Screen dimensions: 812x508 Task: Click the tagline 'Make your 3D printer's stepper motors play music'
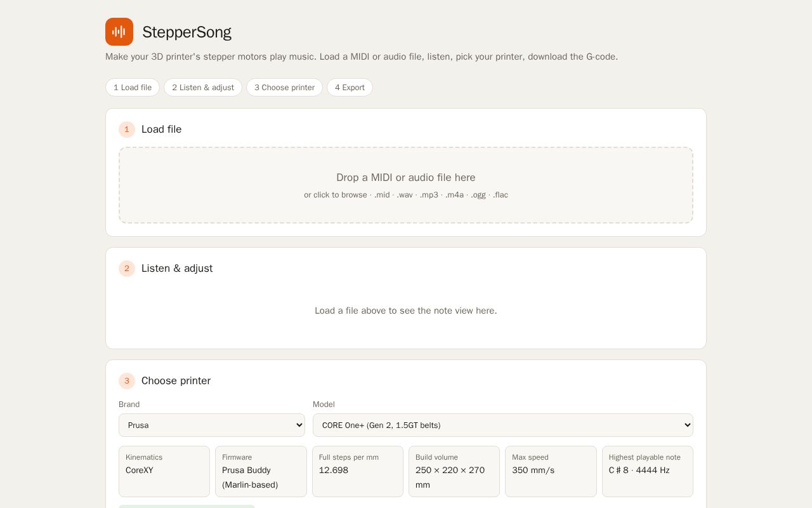pyautogui.click(x=211, y=57)
